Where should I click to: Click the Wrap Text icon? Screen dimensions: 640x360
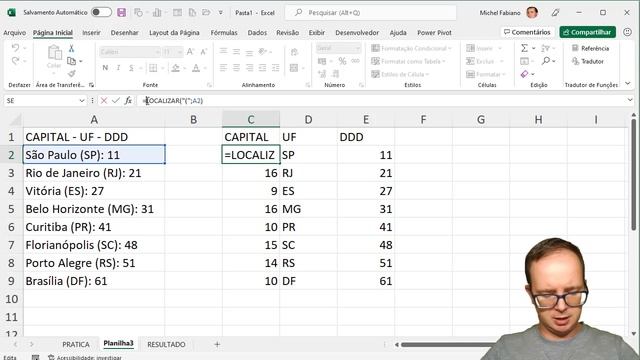click(x=294, y=52)
